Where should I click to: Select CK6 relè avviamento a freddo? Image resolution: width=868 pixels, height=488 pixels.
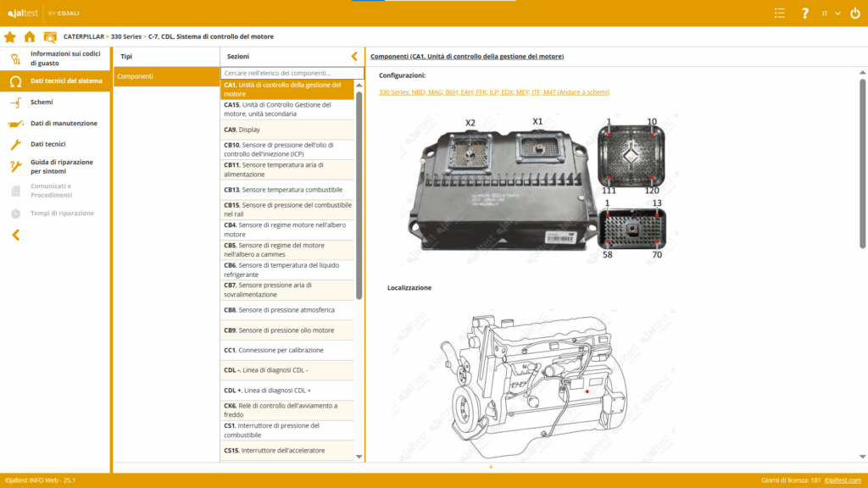(x=287, y=410)
